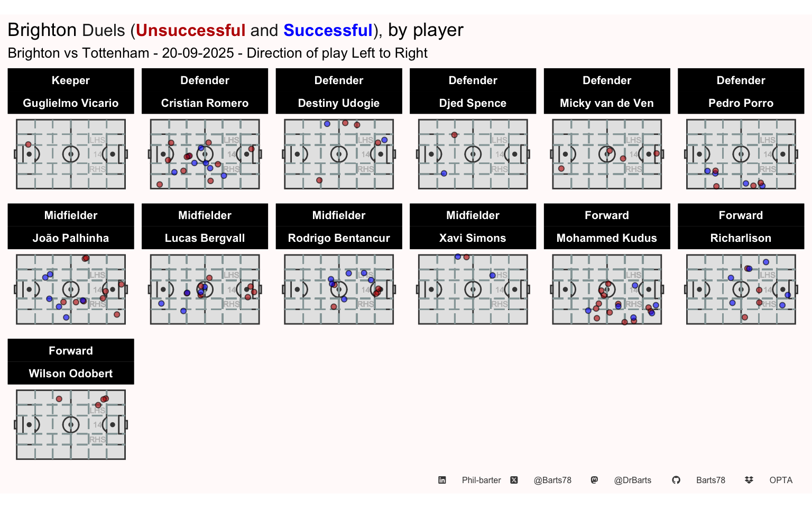
Task: Click the LinkedIn icon in the footer
Action: tap(442, 480)
